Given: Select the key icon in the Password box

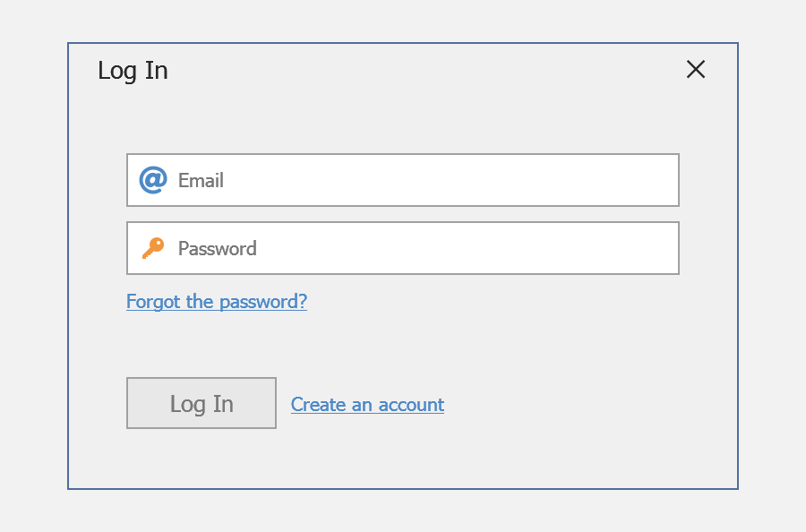Looking at the screenshot, I should click(x=153, y=248).
